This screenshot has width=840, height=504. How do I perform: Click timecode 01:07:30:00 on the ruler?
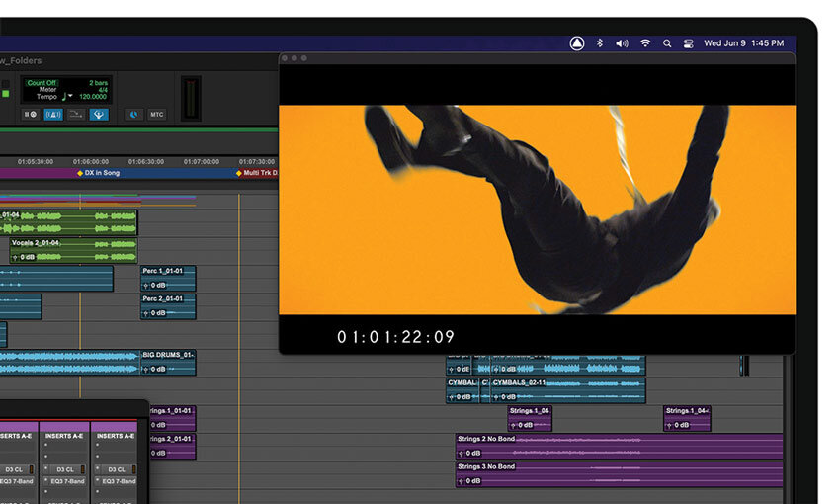coord(257,161)
